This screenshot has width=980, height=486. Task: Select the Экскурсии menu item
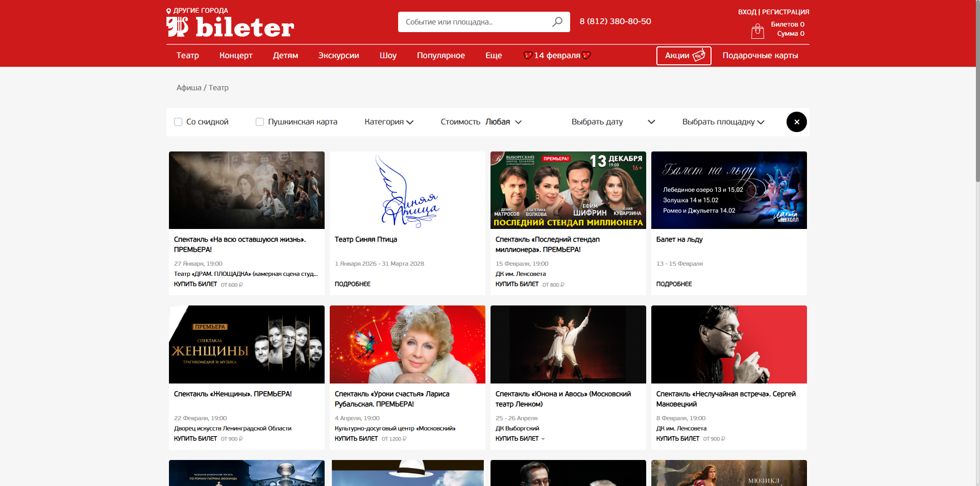(338, 56)
